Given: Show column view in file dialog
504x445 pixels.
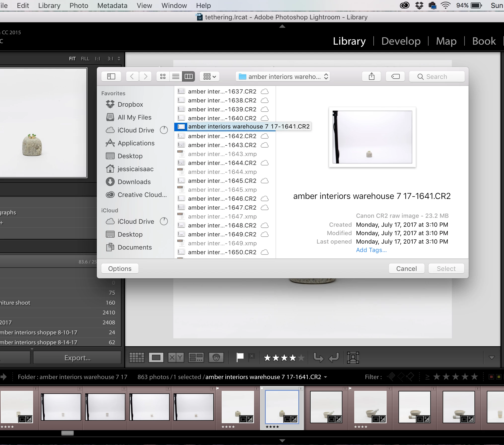Looking at the screenshot, I should coord(188,76).
